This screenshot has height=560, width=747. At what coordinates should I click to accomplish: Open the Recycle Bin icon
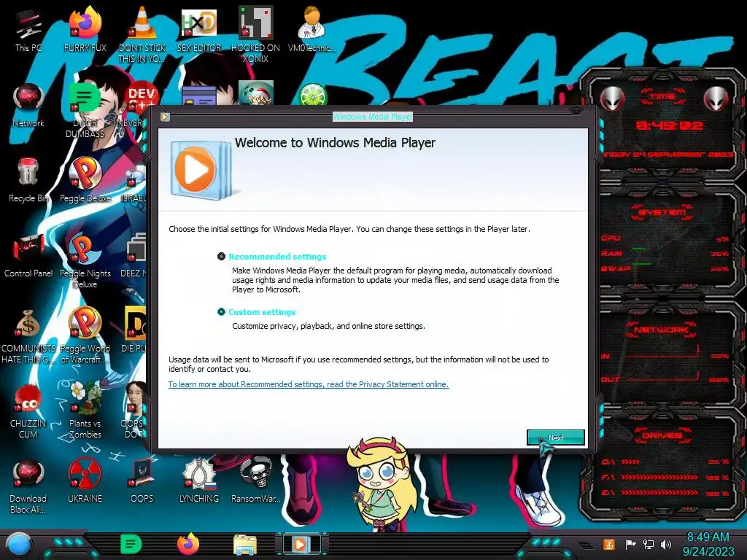(28, 180)
